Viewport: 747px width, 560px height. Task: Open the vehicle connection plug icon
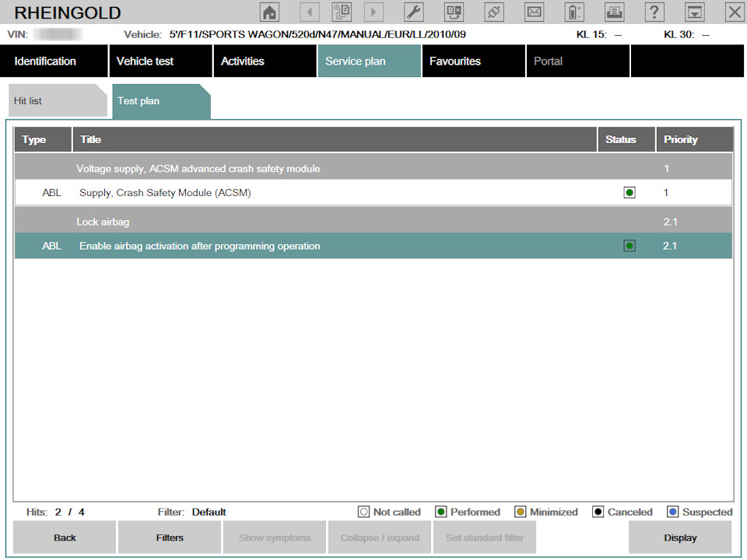(494, 12)
